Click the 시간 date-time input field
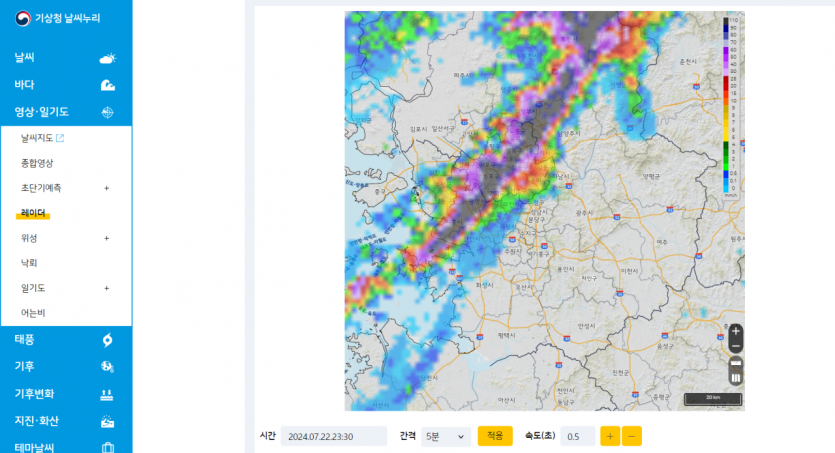The image size is (835, 453). [x=334, y=436]
